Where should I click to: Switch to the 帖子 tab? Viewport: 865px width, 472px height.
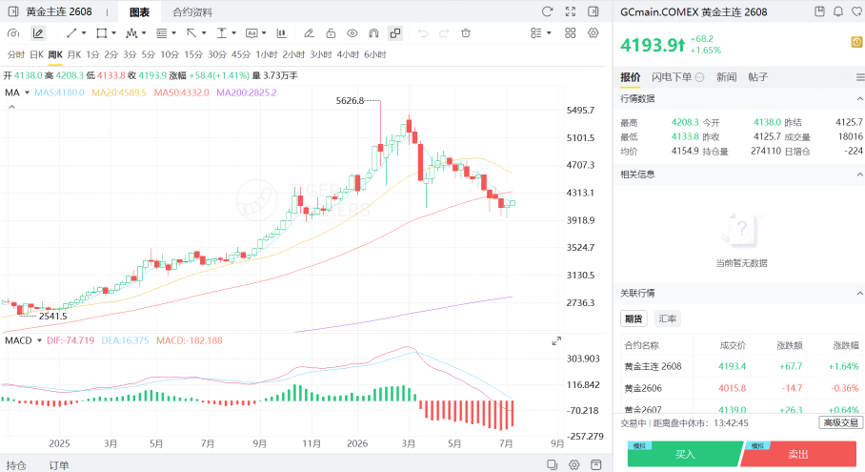tap(758, 77)
